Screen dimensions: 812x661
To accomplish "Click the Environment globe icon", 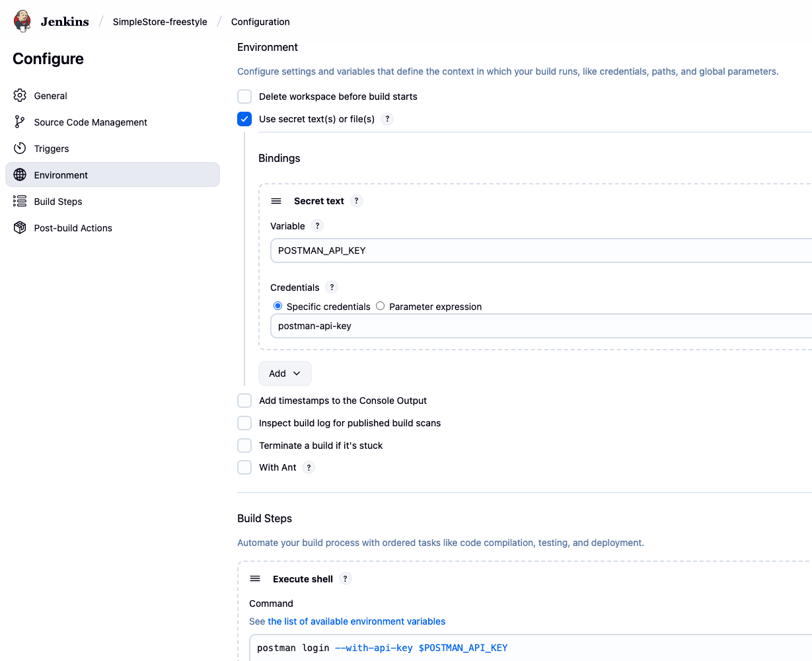I will click(20, 175).
